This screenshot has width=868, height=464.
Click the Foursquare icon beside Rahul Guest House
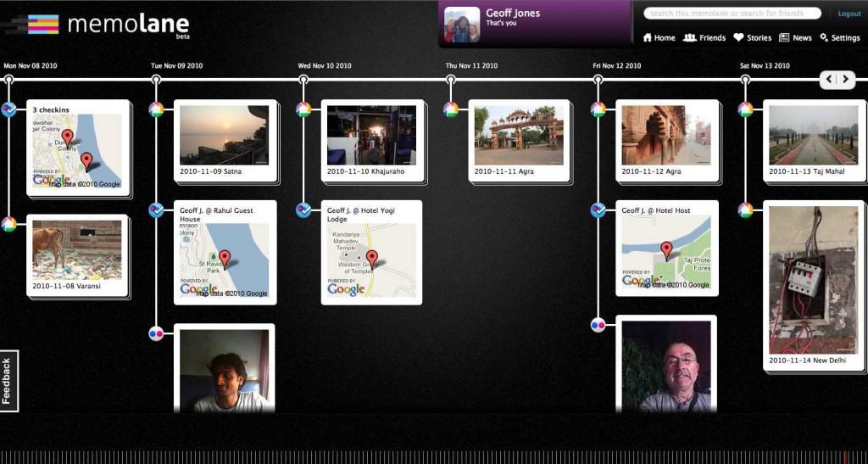(x=156, y=210)
